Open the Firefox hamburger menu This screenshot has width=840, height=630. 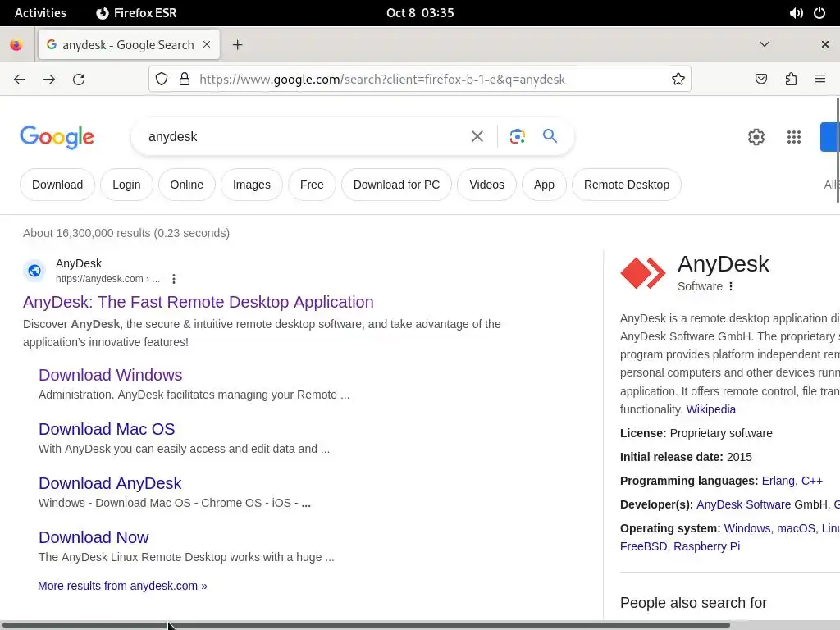coord(820,80)
